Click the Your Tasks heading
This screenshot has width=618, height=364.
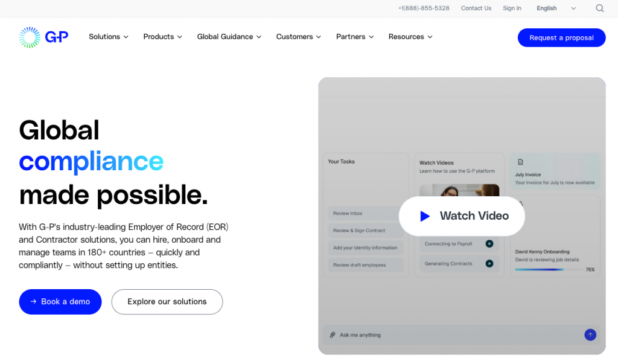[342, 162]
